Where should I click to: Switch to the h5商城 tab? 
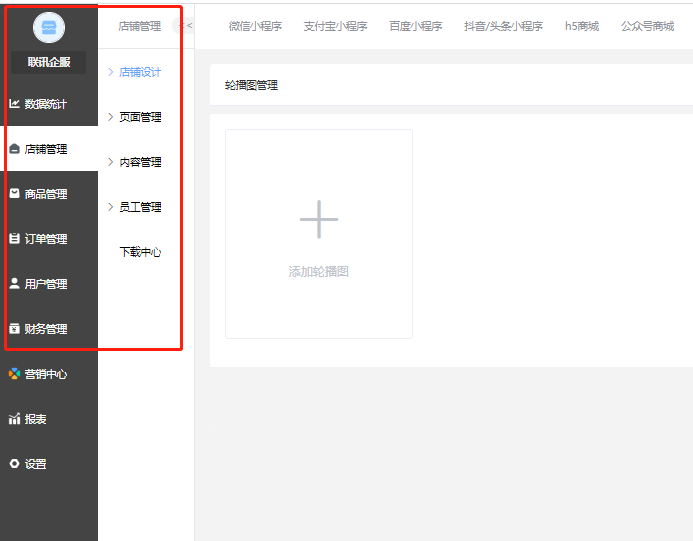582,27
